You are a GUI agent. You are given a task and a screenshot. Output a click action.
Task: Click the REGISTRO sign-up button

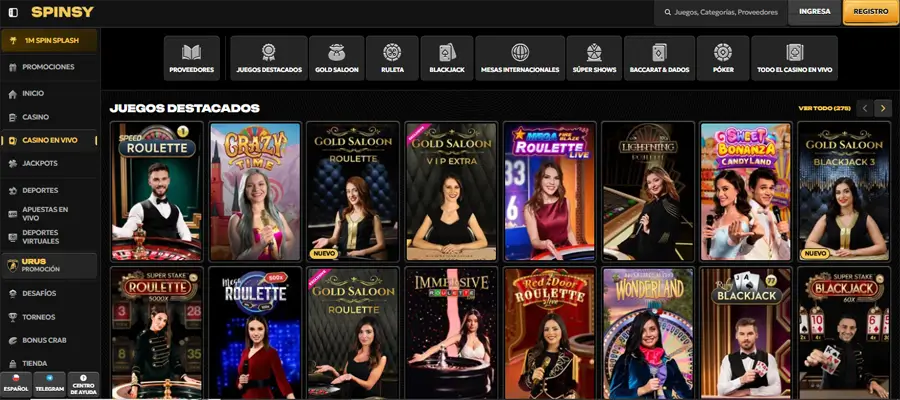[x=870, y=12]
